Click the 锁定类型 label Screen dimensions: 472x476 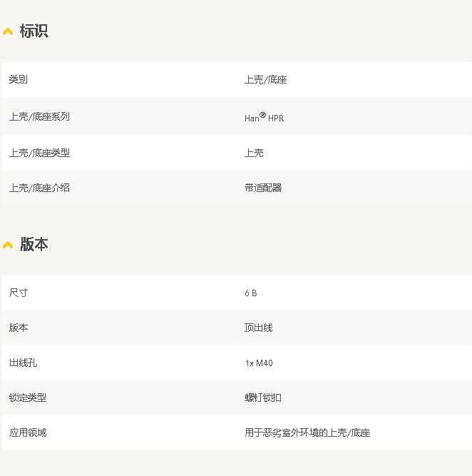click(28, 397)
